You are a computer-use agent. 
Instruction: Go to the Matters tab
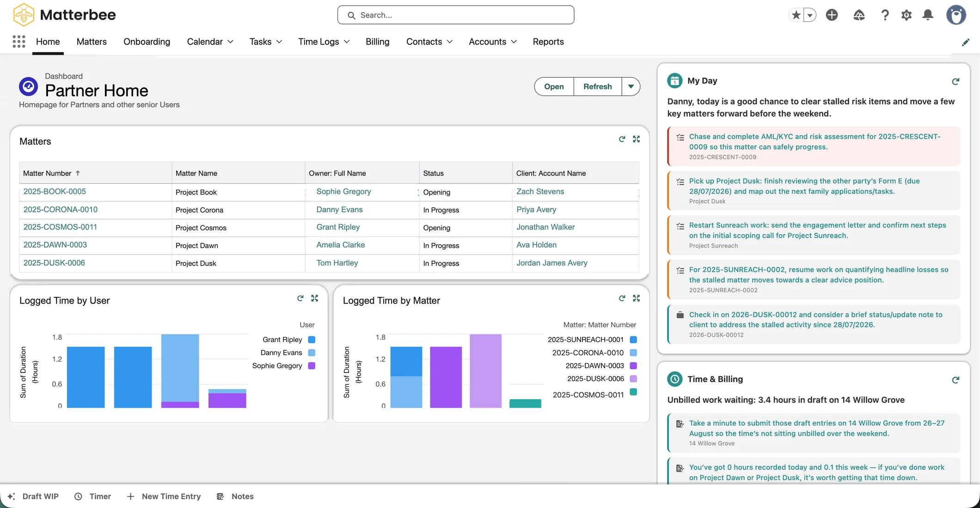coord(92,42)
